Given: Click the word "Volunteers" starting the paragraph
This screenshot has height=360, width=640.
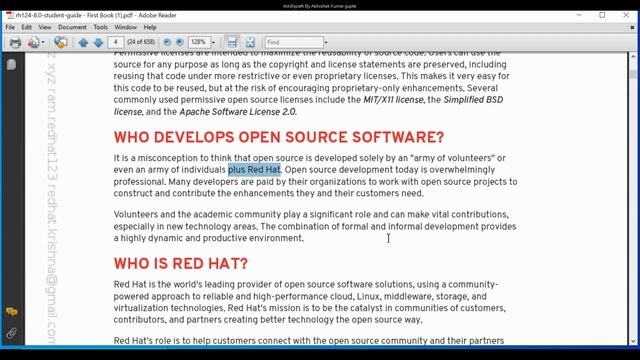Looking at the screenshot, I should (x=136, y=215).
